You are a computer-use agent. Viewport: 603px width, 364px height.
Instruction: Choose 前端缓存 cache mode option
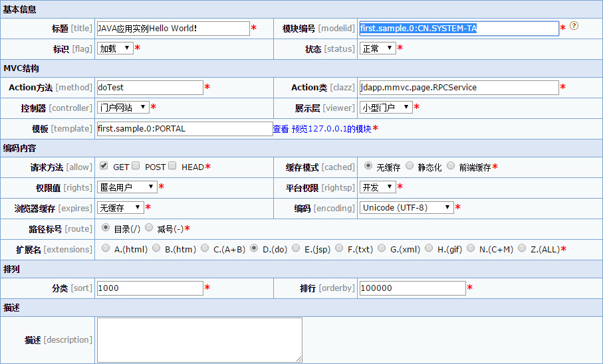click(451, 166)
